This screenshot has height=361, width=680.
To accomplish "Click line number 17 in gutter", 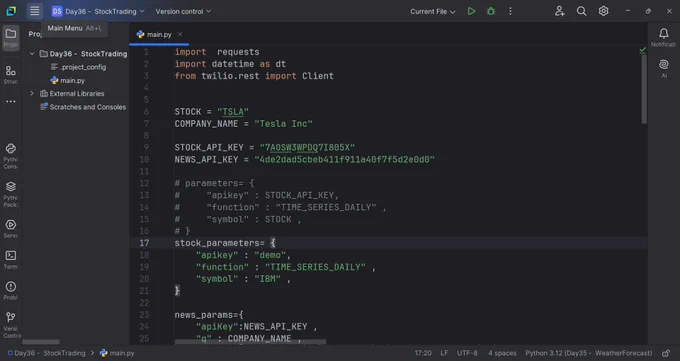I will point(144,243).
